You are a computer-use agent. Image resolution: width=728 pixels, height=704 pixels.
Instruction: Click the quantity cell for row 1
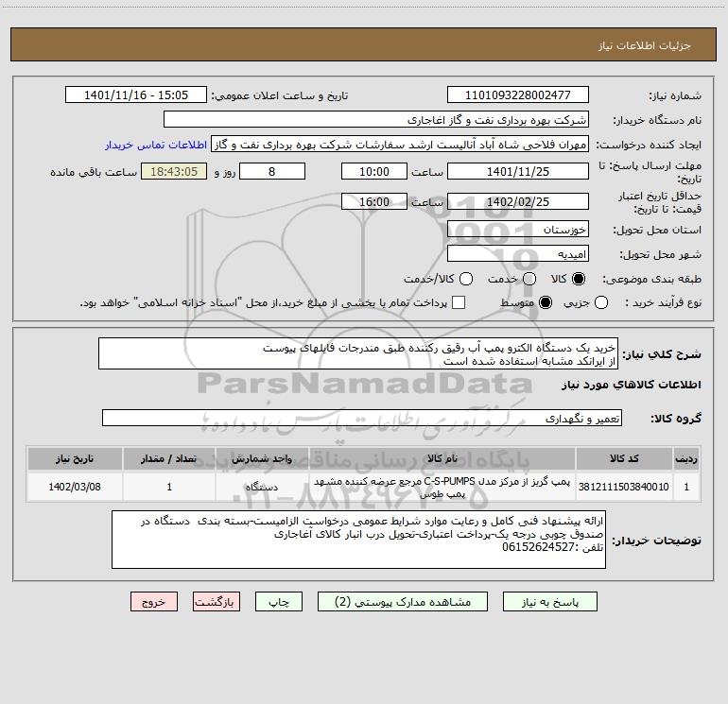point(169,487)
